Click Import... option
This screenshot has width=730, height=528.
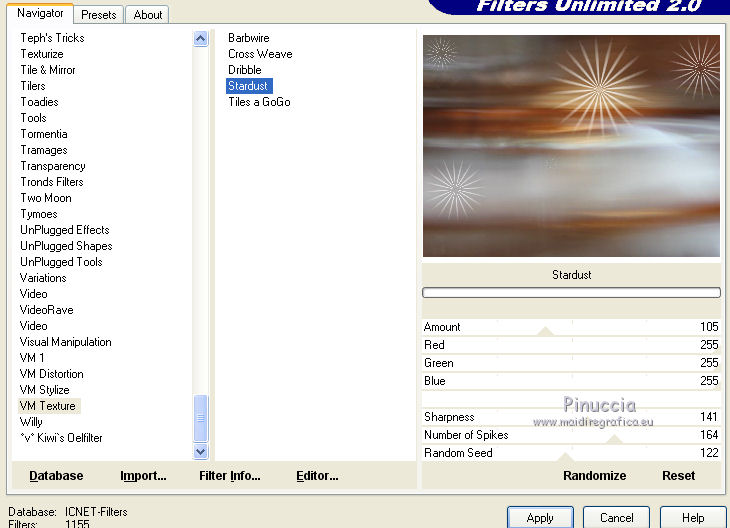click(x=143, y=475)
